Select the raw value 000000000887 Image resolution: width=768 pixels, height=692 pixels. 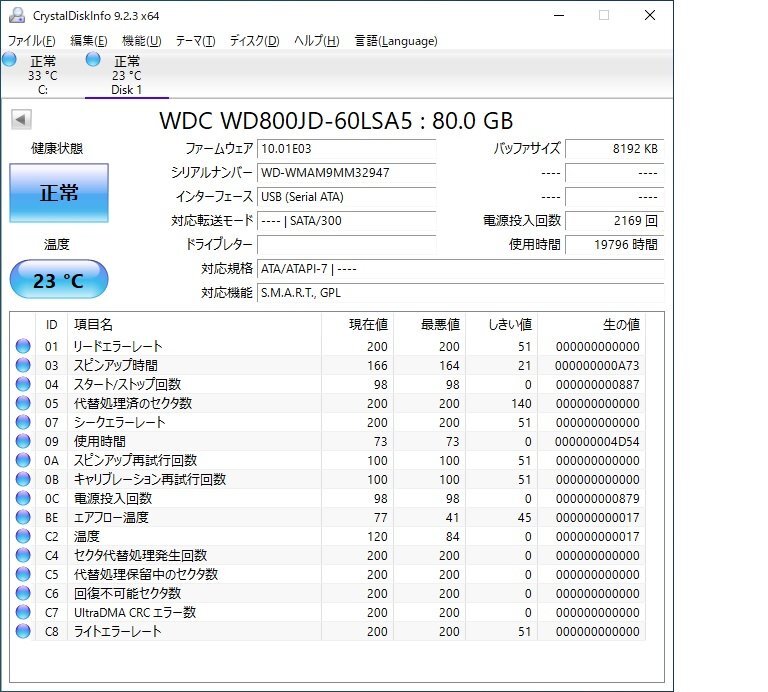[597, 384]
